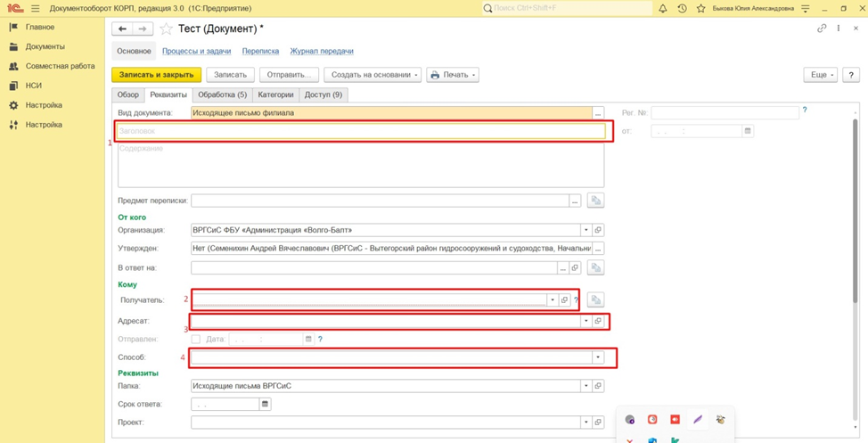Expand the Адресат dropdown arrow
The width and height of the screenshot is (868, 443).
(586, 321)
